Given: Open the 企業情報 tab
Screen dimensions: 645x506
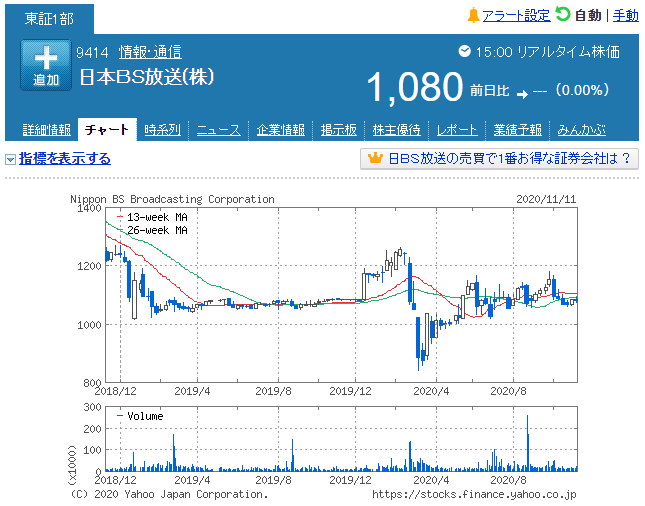Looking at the screenshot, I should coord(281,130).
